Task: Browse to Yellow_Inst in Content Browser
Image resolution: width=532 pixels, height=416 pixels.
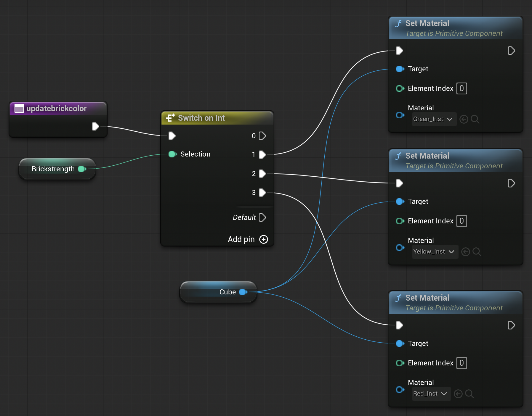Action: 477,252
